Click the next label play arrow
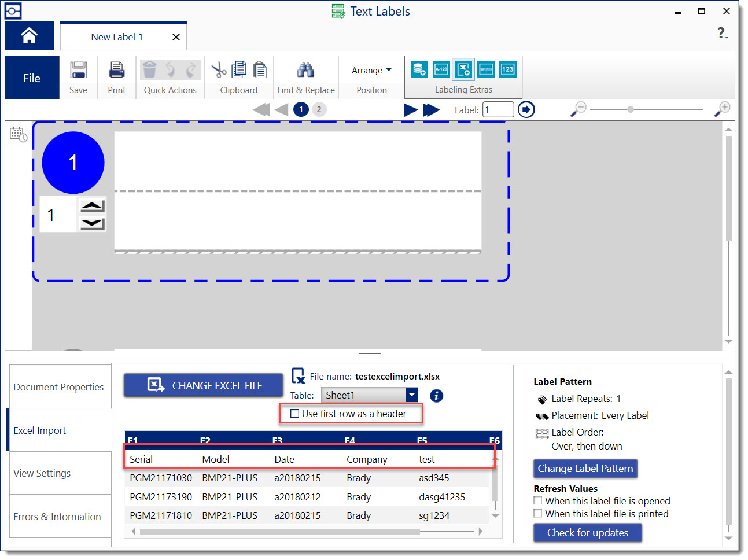748x560 pixels. [410, 110]
